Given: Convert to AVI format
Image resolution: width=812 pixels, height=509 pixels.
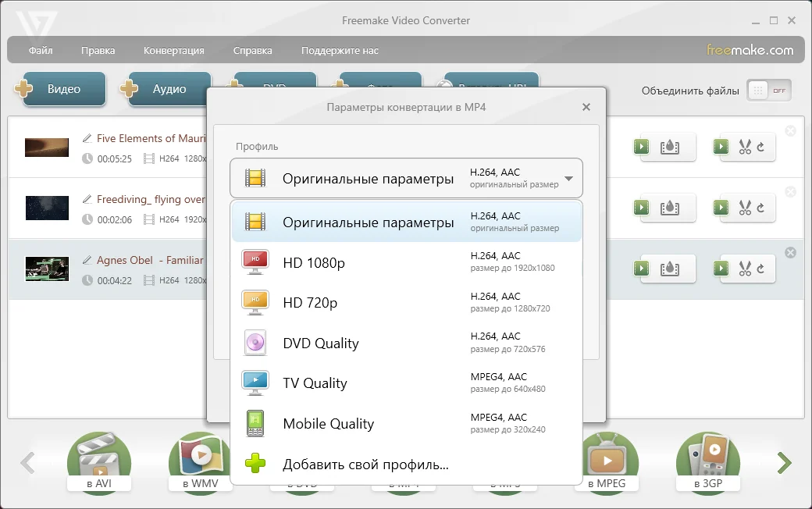Looking at the screenshot, I should pos(98,462).
